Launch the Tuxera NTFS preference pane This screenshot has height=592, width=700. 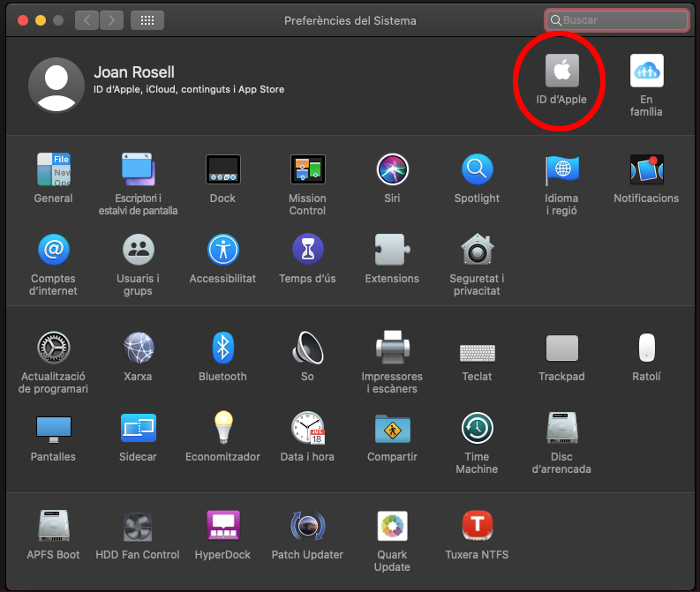pos(477,527)
